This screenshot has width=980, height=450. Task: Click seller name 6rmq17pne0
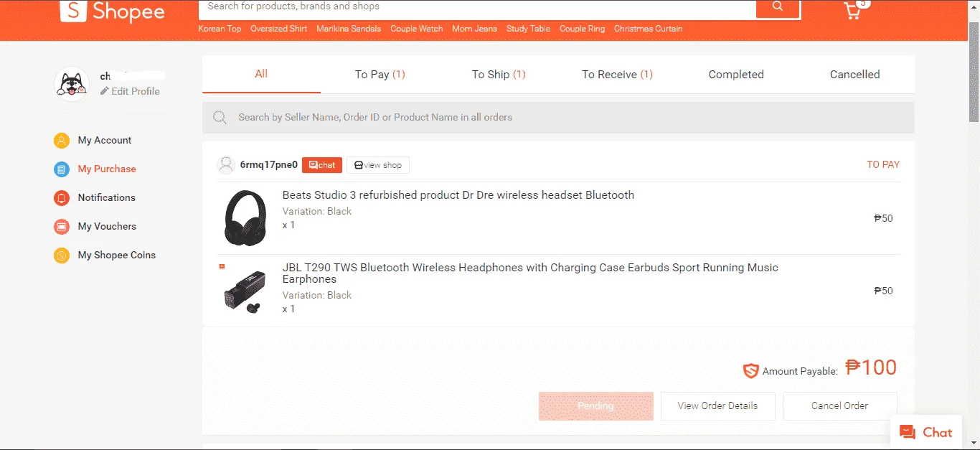268,164
